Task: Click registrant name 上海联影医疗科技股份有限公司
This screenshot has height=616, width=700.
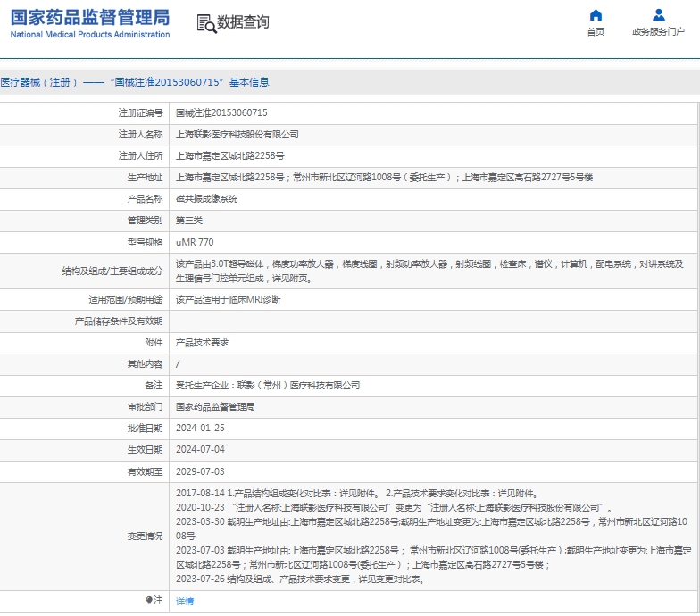Action: click(x=237, y=134)
